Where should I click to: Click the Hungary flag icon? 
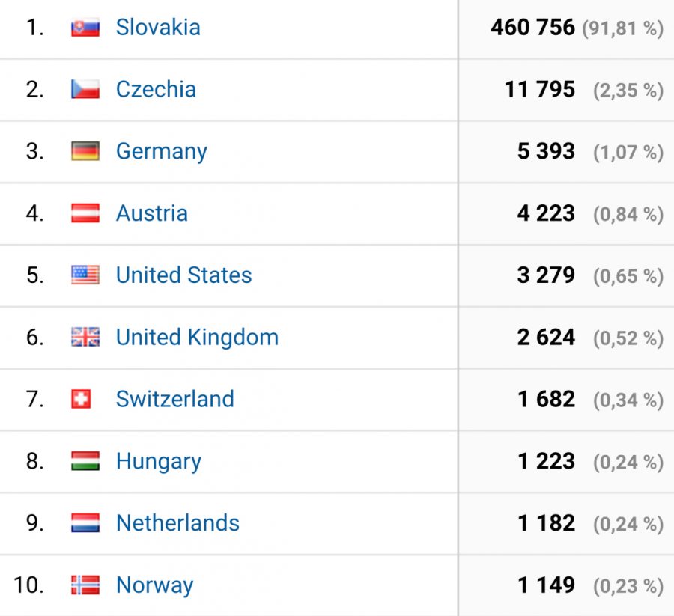coord(85,461)
